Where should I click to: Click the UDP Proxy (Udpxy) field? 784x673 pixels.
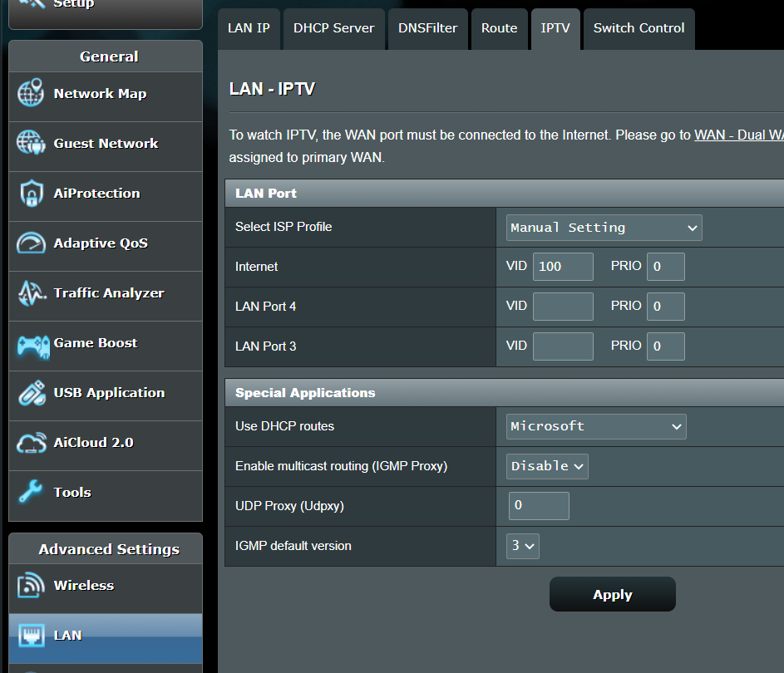point(539,506)
